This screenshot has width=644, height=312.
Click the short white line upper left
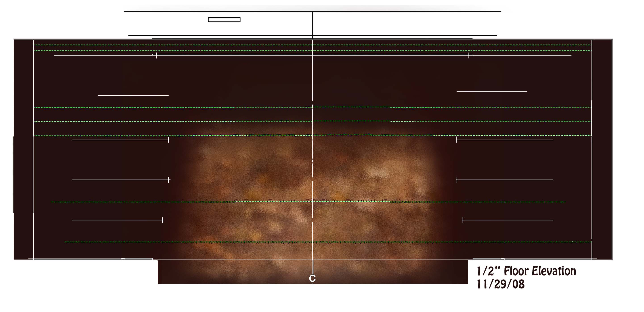pos(133,95)
